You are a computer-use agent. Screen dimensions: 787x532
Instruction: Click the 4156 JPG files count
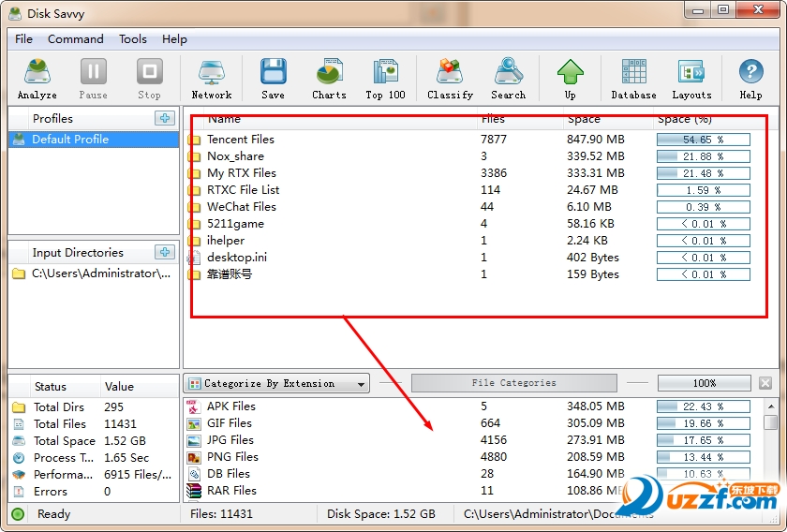point(494,440)
